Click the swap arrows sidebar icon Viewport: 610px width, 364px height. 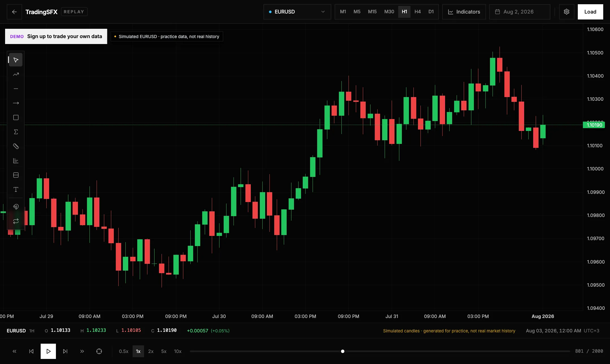pyautogui.click(x=16, y=221)
